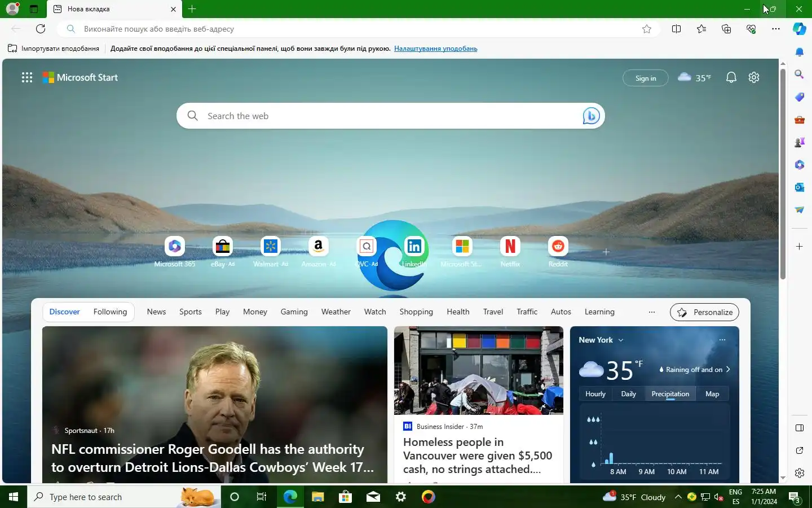Open Copilot in the sidebar

[800, 29]
